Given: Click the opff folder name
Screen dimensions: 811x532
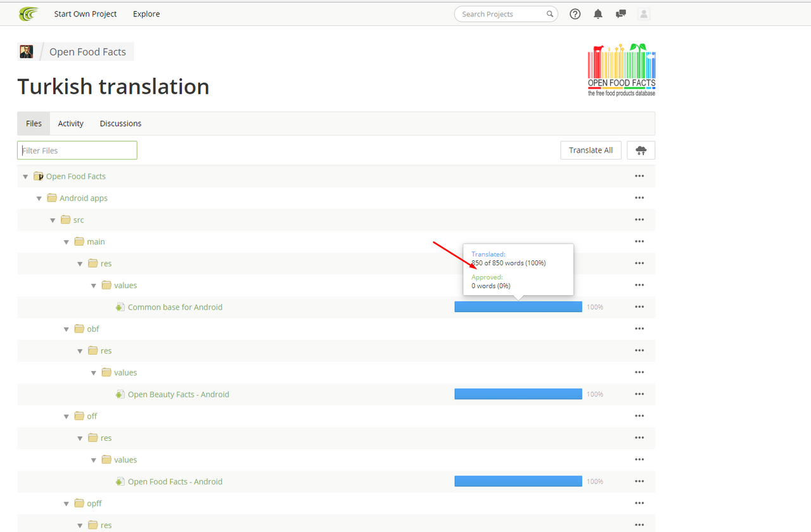Looking at the screenshot, I should (94, 503).
